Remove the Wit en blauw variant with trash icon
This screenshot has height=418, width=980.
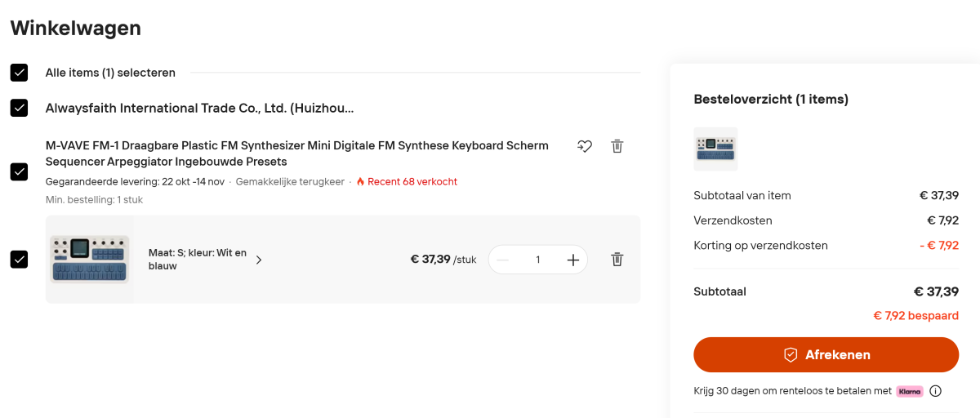617,260
